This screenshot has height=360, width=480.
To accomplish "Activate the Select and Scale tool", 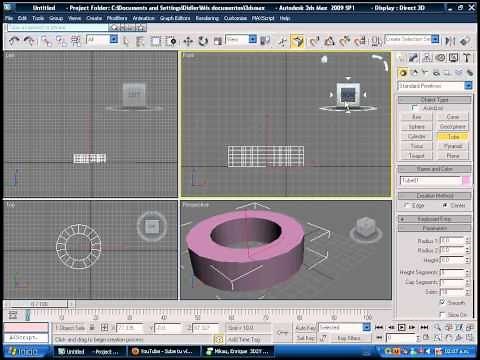I will (218, 41).
